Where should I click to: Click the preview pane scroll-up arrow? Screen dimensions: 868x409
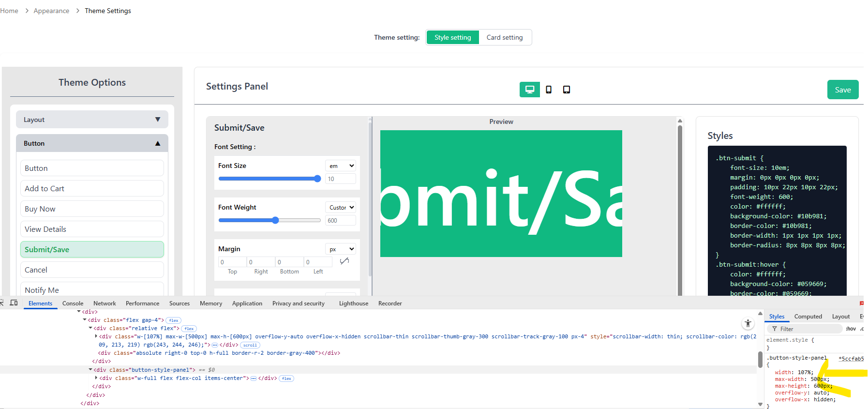tap(680, 121)
